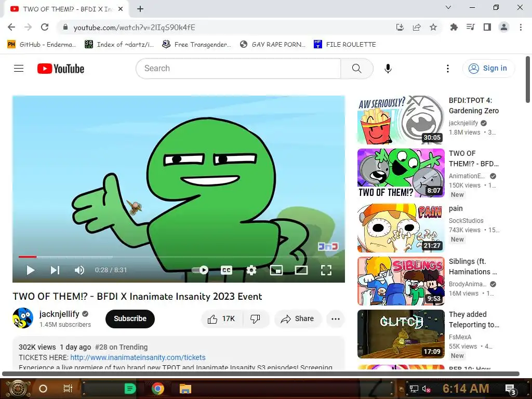This screenshot has height=399, width=532.
Task: Open the Chrome profile avatar
Action: [x=504, y=27]
